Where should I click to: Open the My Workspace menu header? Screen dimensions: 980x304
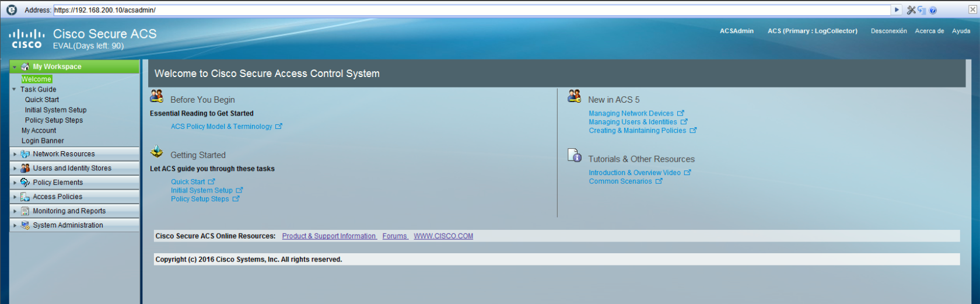click(x=75, y=67)
